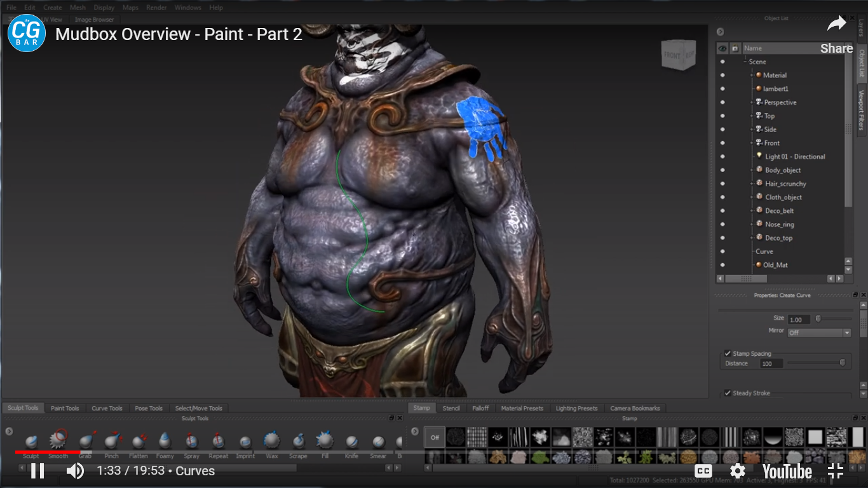The image size is (868, 488).
Task: Expand the Sculpt Tools tray arrow
Action: [x=9, y=431]
